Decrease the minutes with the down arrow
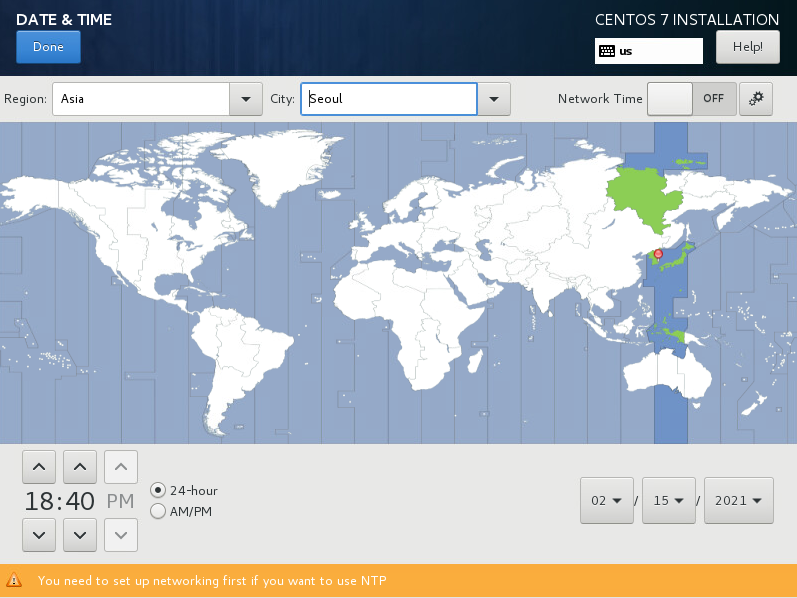797x598 pixels. click(x=80, y=535)
